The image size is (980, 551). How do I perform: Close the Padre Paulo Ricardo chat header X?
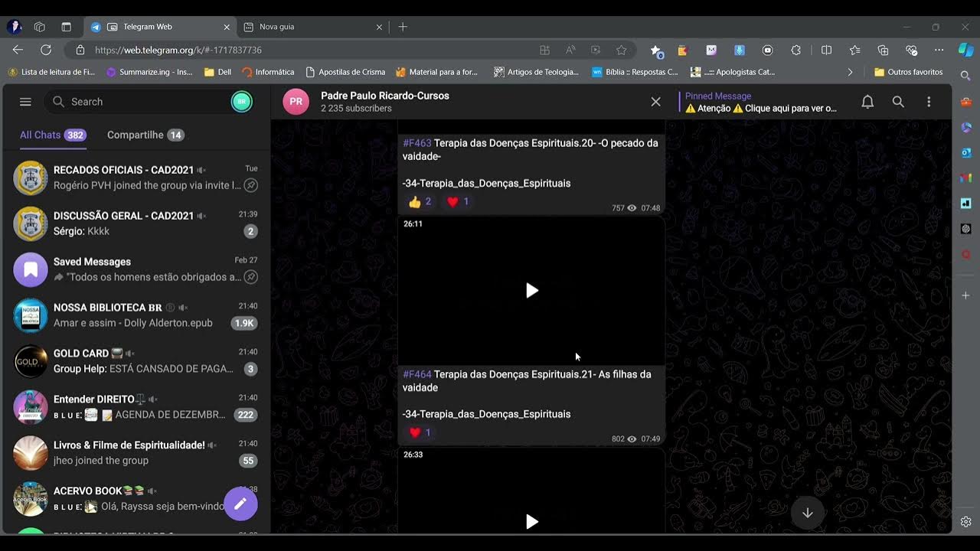pos(655,102)
